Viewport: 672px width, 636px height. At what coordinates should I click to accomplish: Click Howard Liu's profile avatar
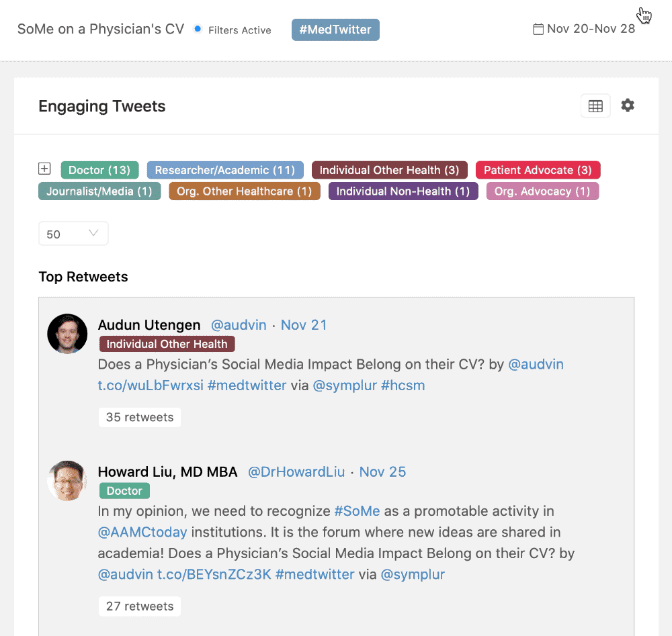(x=67, y=481)
